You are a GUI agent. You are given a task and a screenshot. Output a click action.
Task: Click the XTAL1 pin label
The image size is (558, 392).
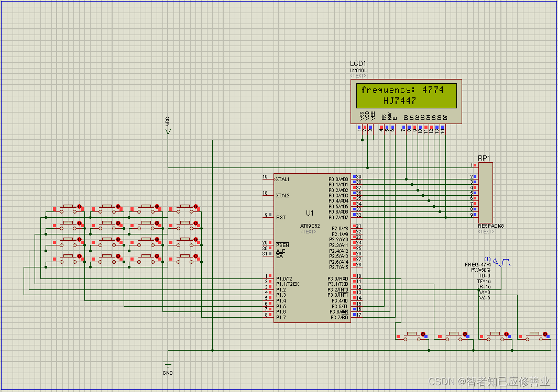[x=282, y=180]
